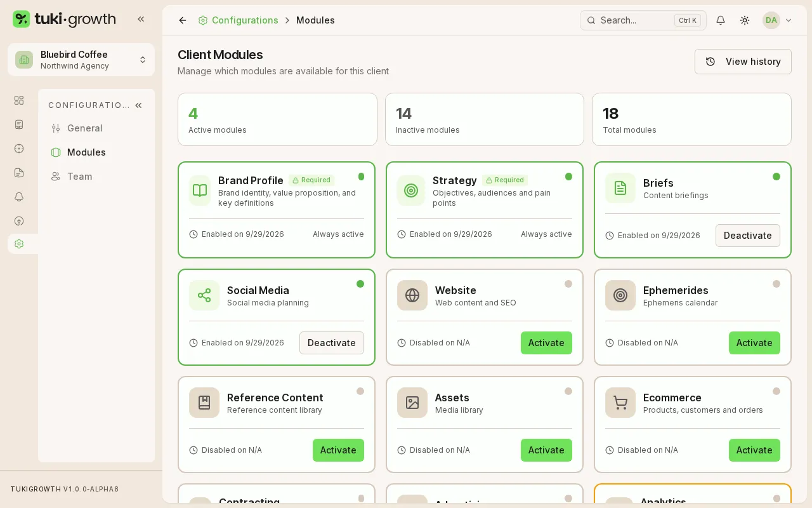Viewport: 812px width, 508px height.
Task: Open the document list icon in sidebar
Action: click(19, 124)
